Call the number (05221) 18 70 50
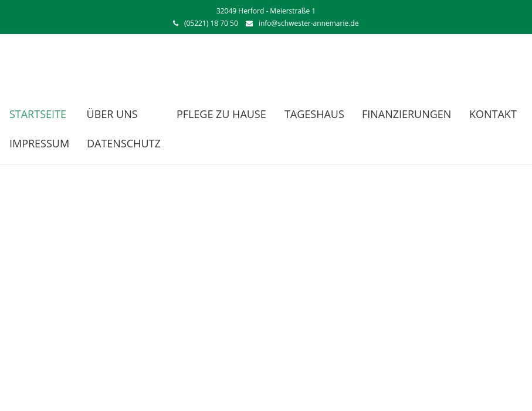532x411 pixels. [211, 23]
